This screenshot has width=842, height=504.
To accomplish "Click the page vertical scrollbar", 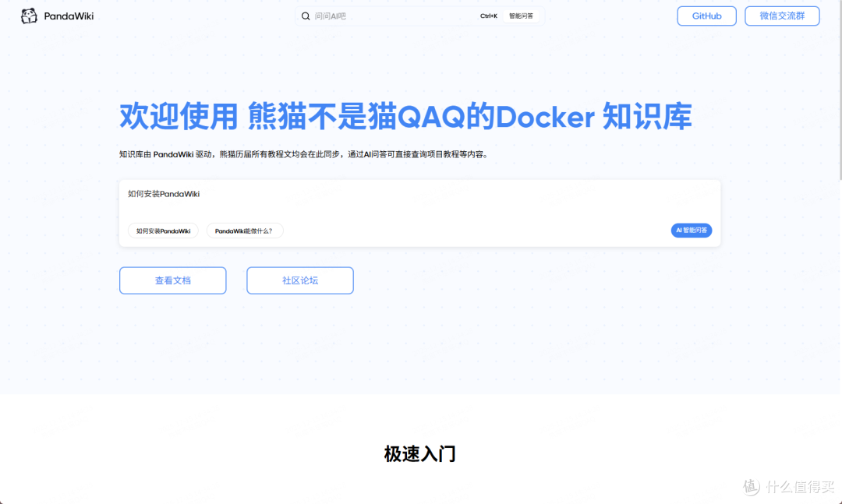I will coord(840,90).
